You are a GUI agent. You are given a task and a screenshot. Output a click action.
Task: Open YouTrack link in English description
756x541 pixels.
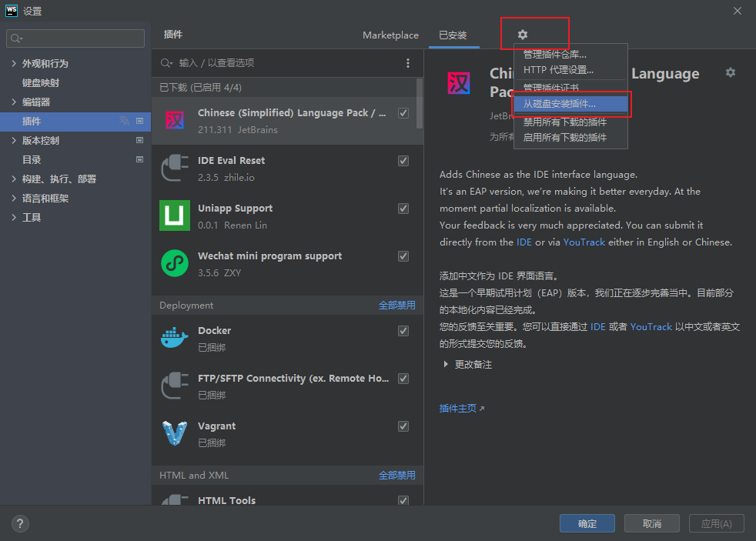click(584, 242)
